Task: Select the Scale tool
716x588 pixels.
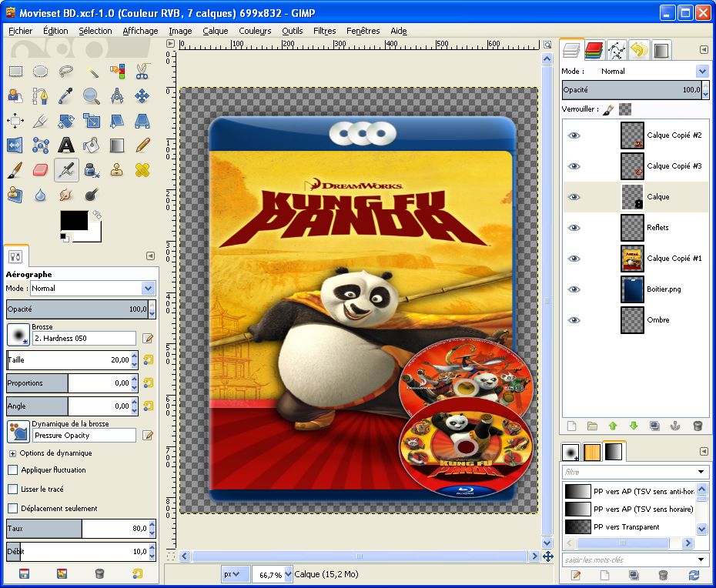Action: [92, 121]
